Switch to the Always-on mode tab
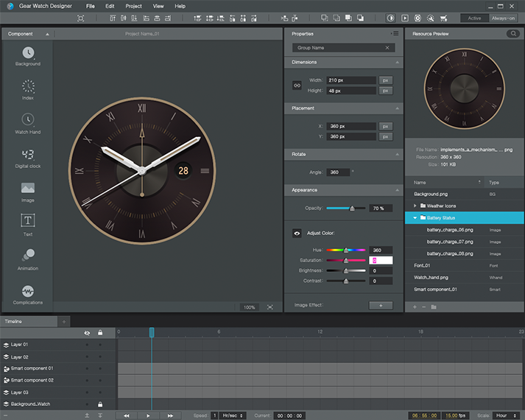 [505, 18]
